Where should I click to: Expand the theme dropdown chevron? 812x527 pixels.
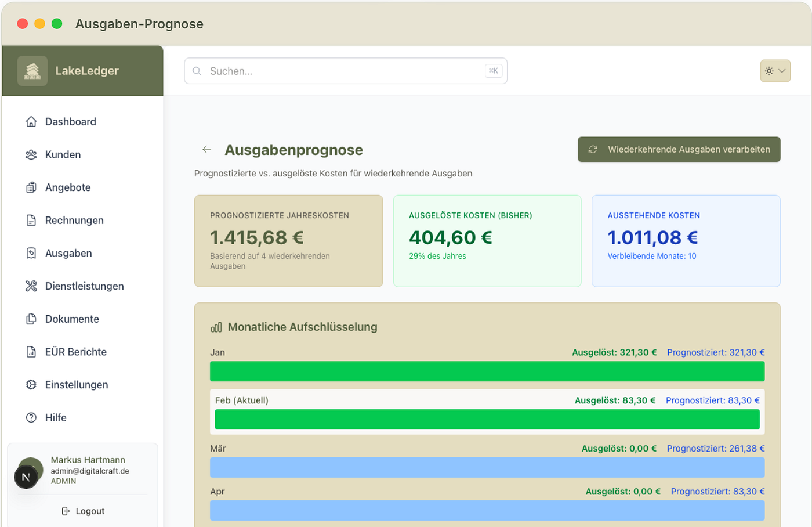pyautogui.click(x=782, y=71)
